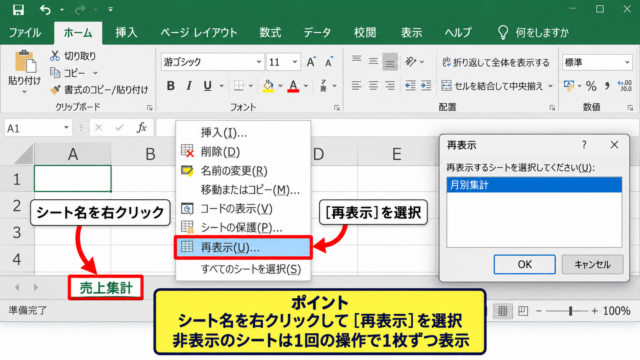Screen dimensions: 640x360
Task: Choose コードの表示(V) in context menu
Action: [243, 209]
